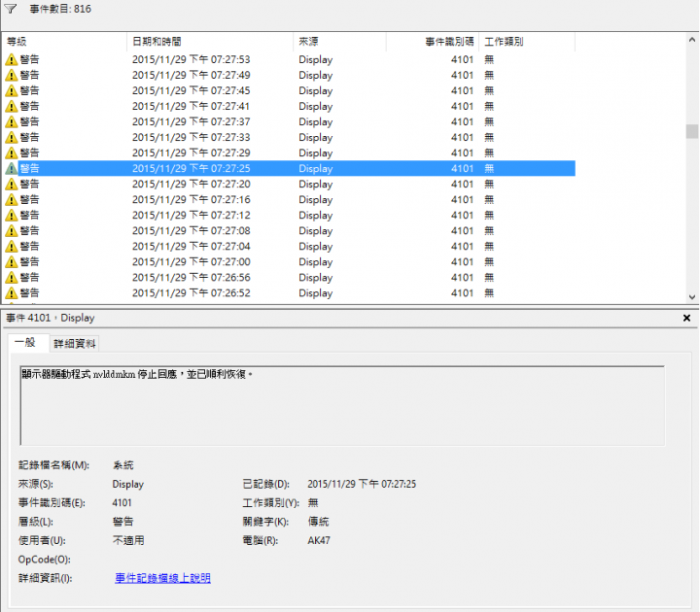
Task: Open the 詳細資料 tab
Action: (x=75, y=344)
